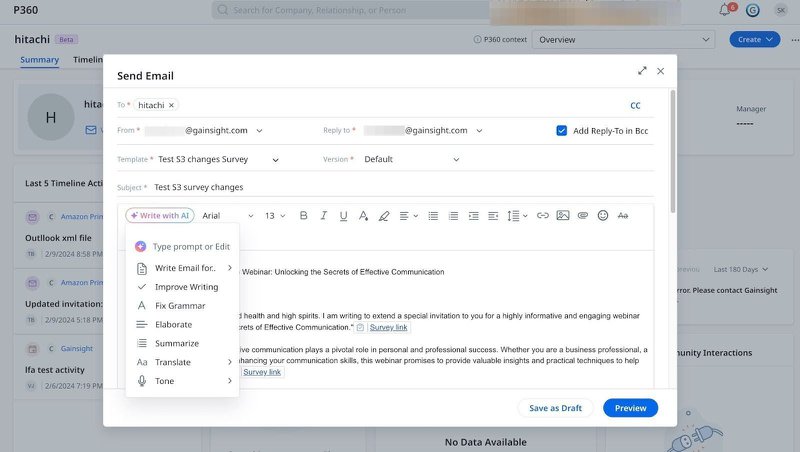Insert a hyperlink using the link icon

coord(543,216)
